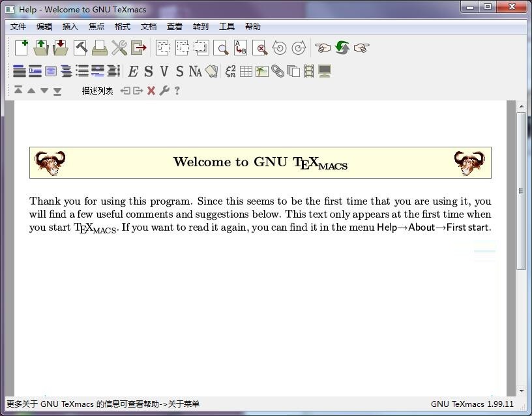532x416 pixels.
Task: Click the Undo icon
Action: [280, 47]
